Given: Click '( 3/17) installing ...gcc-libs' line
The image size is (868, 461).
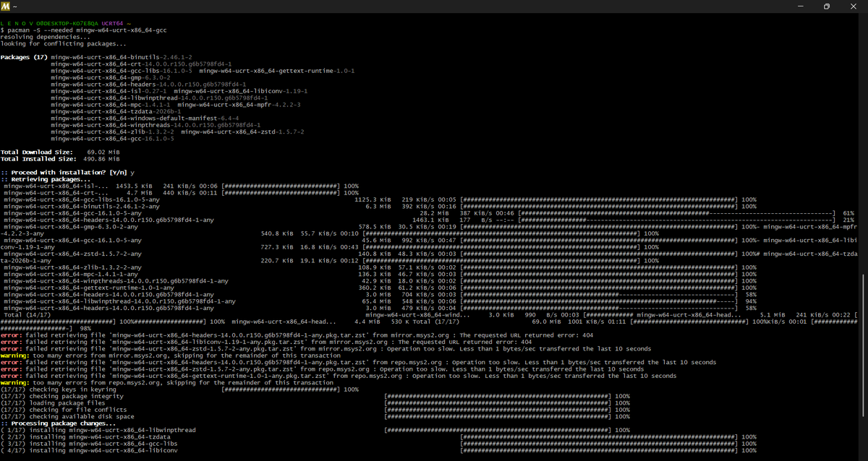Looking at the screenshot, I should coord(378,444).
